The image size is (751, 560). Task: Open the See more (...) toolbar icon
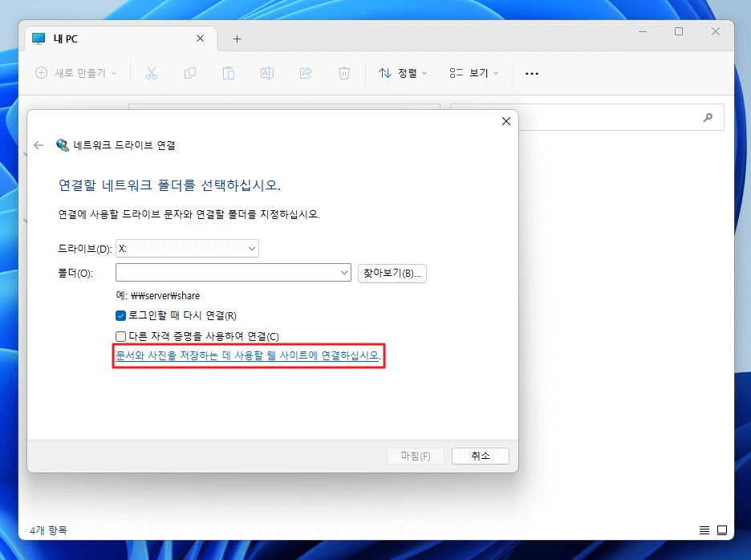click(531, 73)
